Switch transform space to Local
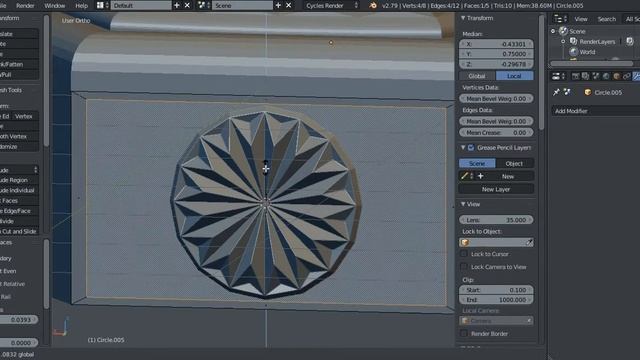 tap(514, 76)
